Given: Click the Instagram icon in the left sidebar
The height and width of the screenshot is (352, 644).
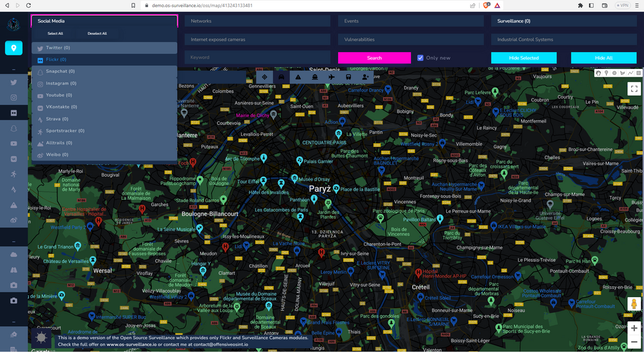Looking at the screenshot, I should [14, 97].
